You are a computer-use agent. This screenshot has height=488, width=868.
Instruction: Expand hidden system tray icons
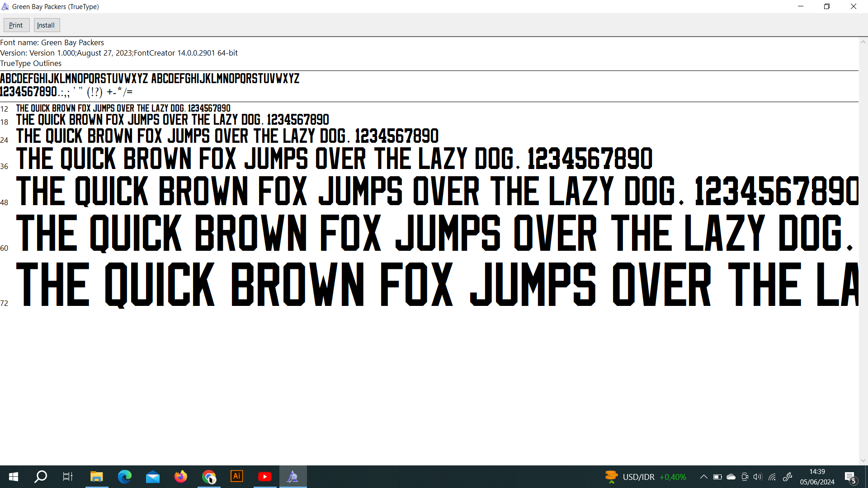click(x=703, y=477)
